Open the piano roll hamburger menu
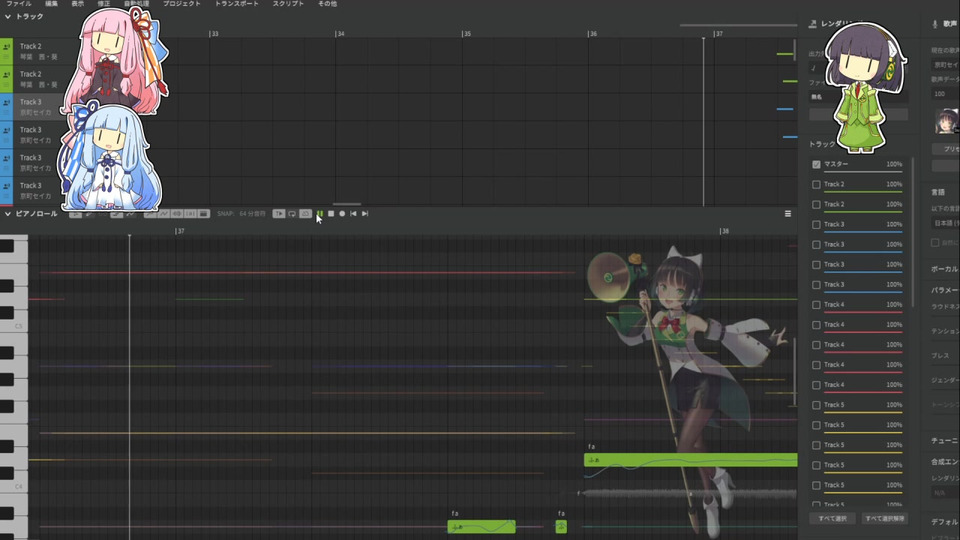Viewport: 960px width, 540px height. tap(788, 214)
